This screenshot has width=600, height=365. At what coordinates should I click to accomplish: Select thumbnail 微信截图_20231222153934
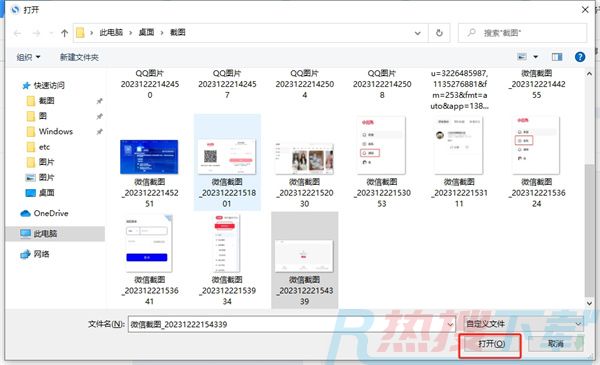click(x=227, y=244)
